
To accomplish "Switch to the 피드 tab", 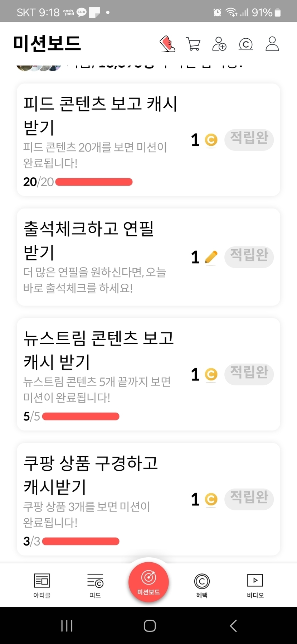I will [95, 585].
